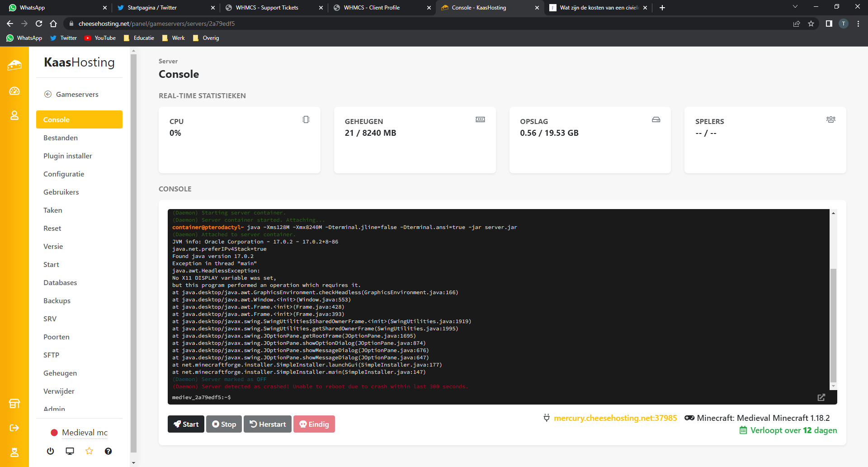
Task: Open help via question mark icon
Action: pos(108,451)
